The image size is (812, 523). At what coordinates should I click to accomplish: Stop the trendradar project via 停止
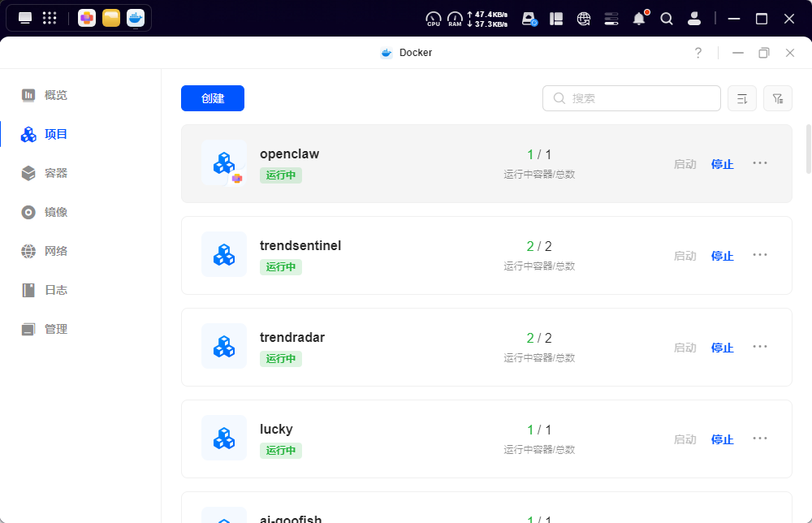(x=722, y=348)
